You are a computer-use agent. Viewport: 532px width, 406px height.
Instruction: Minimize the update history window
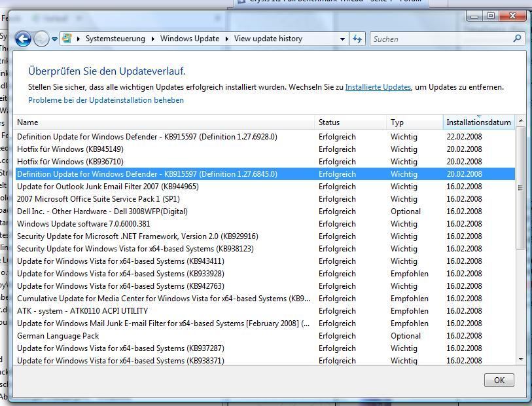[474, 16]
